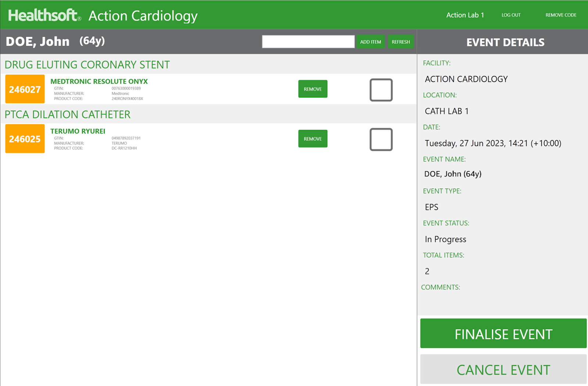Select the Action Lab 1 menu item

click(x=465, y=15)
